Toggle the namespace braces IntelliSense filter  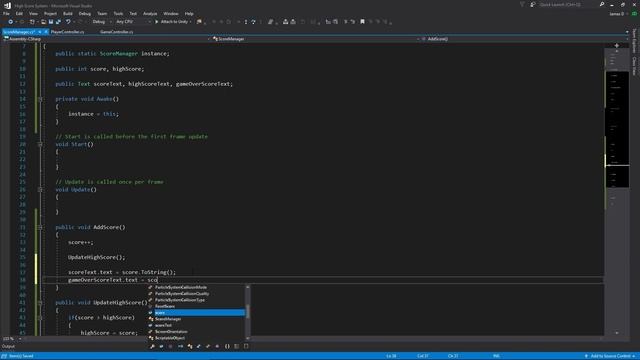[227, 347]
